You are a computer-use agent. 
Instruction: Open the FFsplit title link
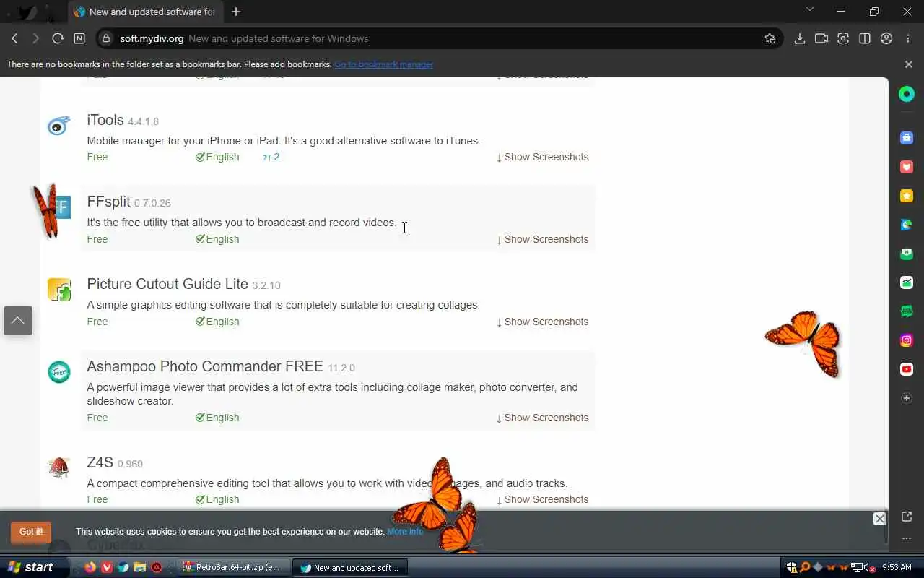click(x=108, y=202)
